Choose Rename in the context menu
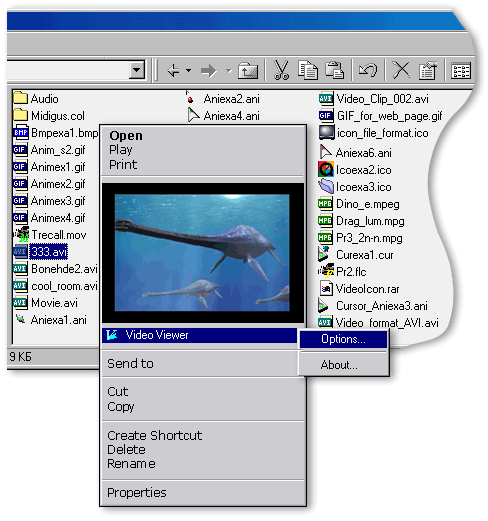The width and height of the screenshot is (488, 521). coord(131,464)
